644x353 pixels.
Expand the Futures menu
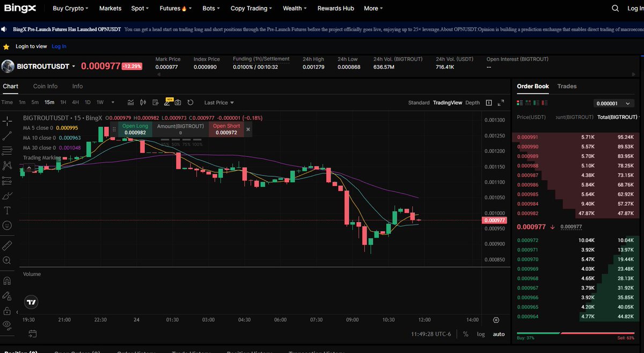[175, 9]
